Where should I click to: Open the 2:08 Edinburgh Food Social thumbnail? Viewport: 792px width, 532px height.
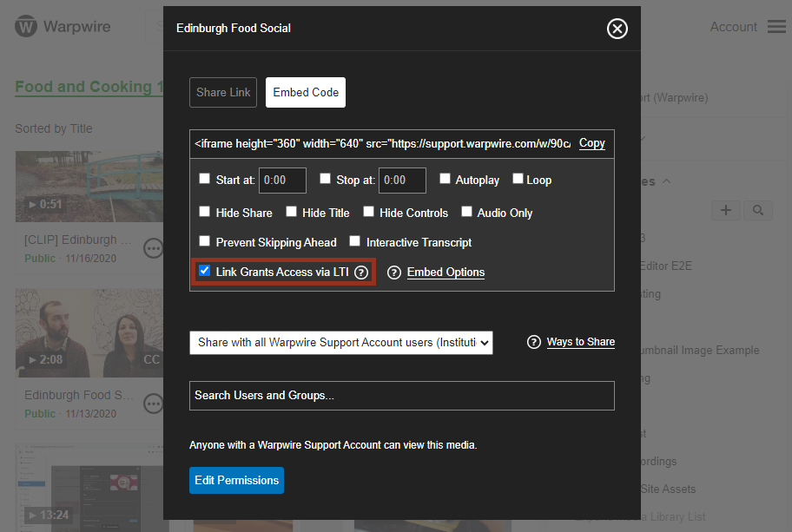tap(89, 333)
